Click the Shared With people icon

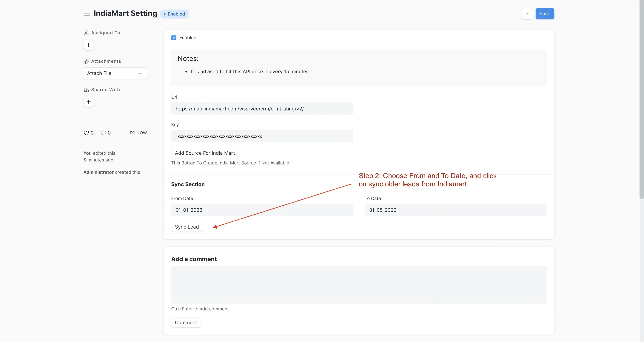click(86, 90)
